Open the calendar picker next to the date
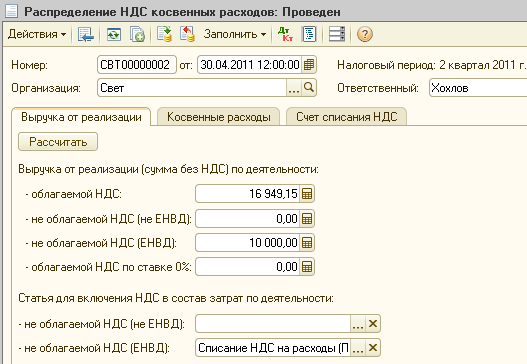This screenshot has width=527, height=364. tap(309, 65)
